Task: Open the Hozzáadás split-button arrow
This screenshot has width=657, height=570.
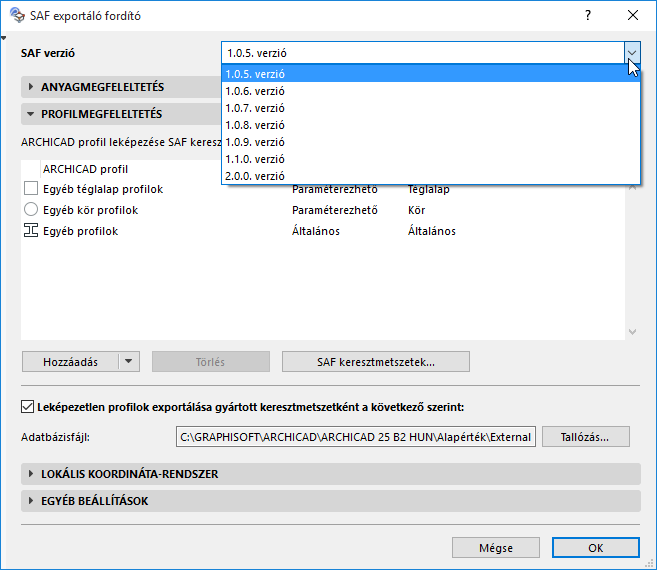Action: click(x=129, y=361)
